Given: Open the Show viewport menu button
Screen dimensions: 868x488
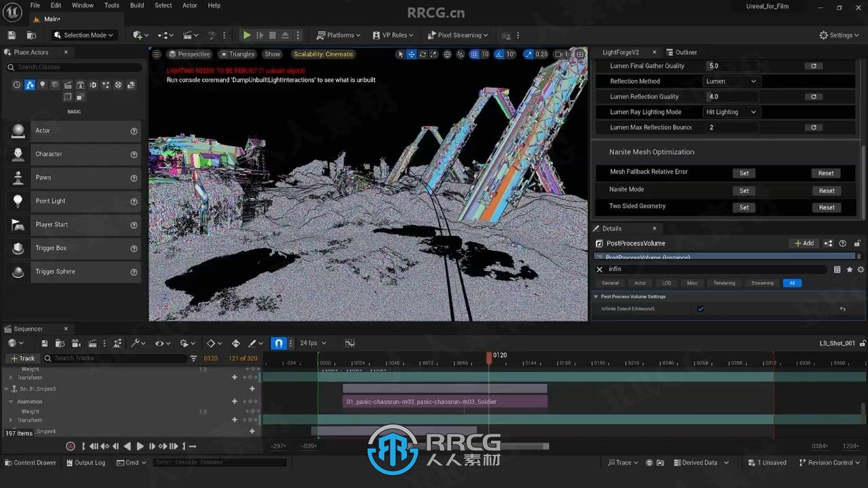Looking at the screenshot, I should coord(273,54).
